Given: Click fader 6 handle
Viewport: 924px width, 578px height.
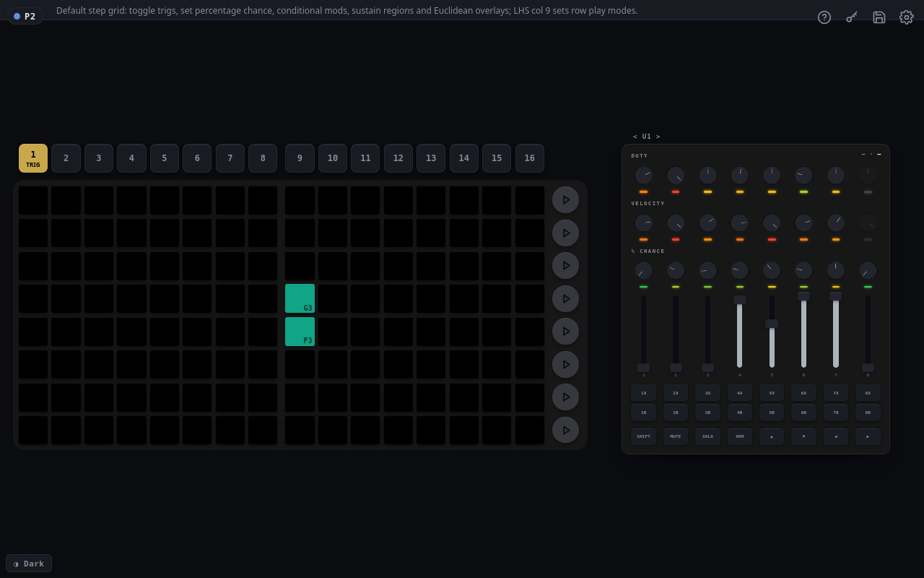Looking at the screenshot, I should click(803, 296).
